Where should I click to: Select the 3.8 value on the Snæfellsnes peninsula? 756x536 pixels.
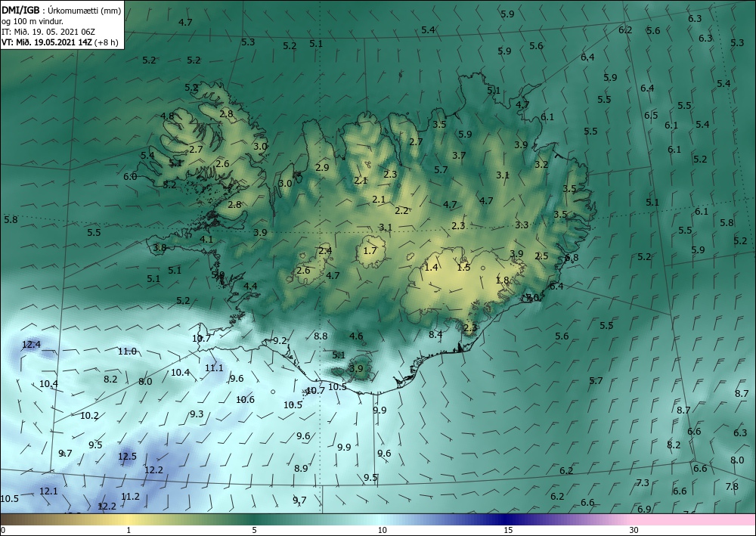(160, 247)
